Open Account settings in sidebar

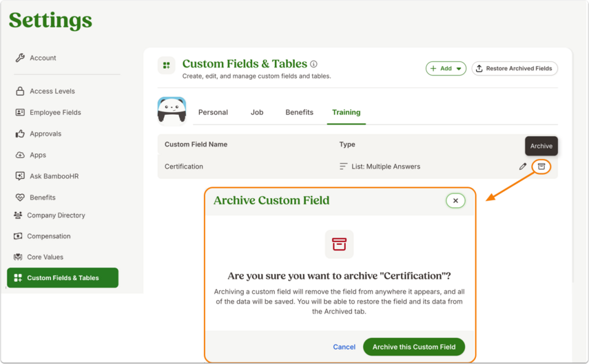(43, 58)
